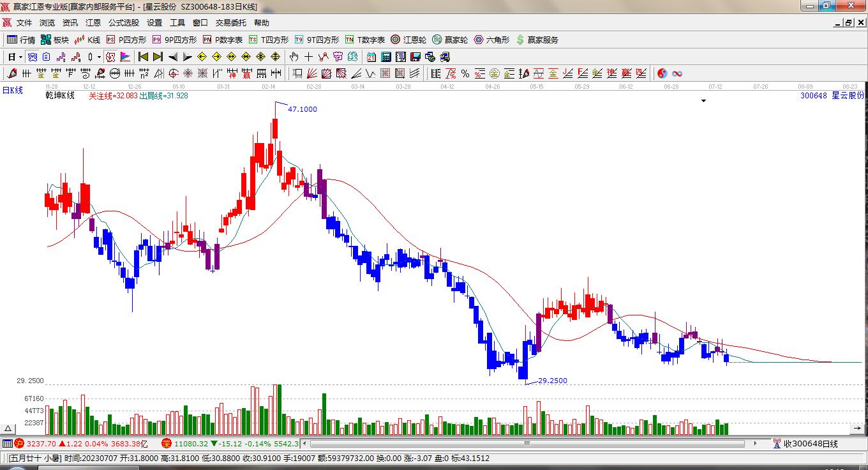
Task: Open the calendar icon
Action: pos(370,57)
